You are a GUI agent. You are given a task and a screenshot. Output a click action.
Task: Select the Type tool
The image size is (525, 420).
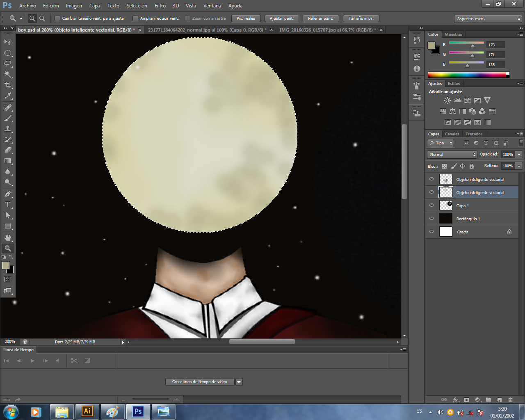(x=8, y=205)
